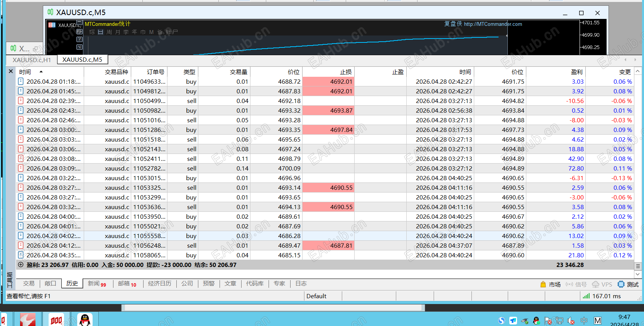This screenshot has height=326, width=644.
Task: Click the order icon for 11058065 row
Action: (21, 255)
